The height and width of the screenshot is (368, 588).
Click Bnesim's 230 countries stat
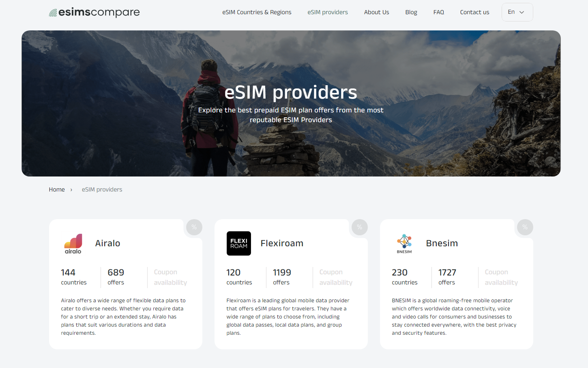tap(405, 277)
